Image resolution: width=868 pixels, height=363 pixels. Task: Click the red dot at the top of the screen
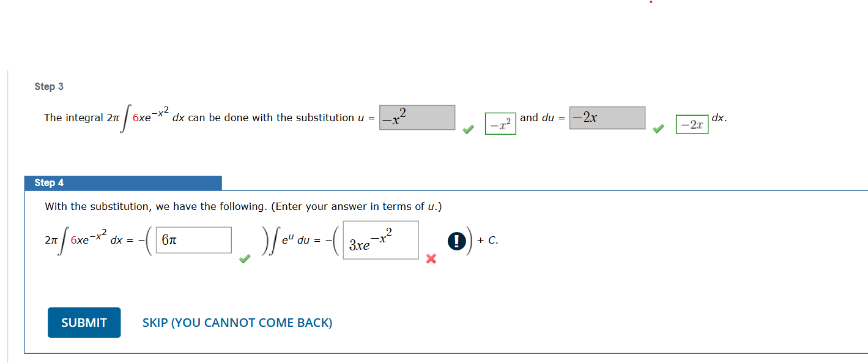[651, 3]
